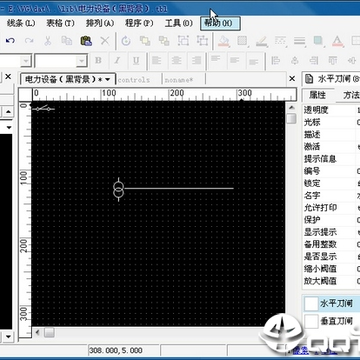Open the 程序(P) menu

tap(139, 23)
